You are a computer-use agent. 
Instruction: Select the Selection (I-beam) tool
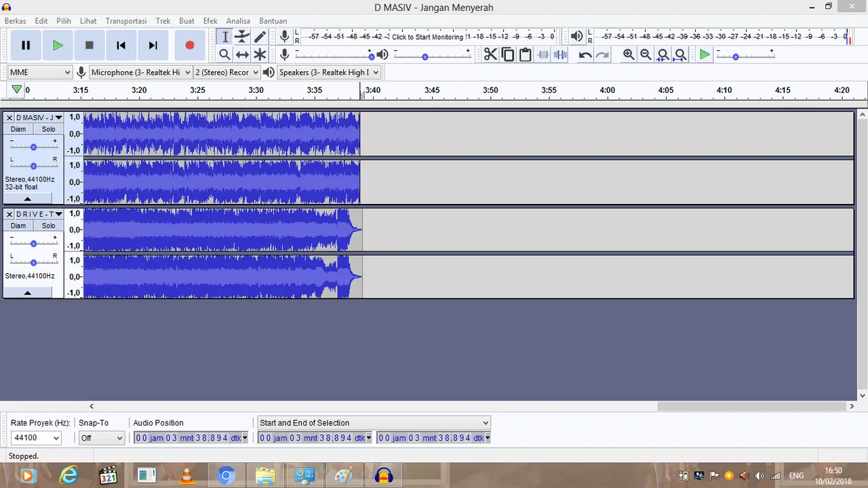225,37
